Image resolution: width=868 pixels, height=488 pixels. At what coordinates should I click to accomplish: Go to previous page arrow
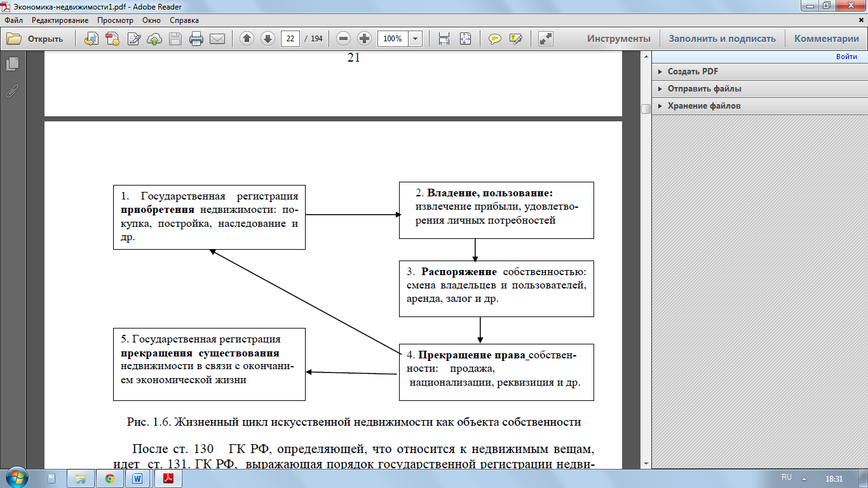coord(247,39)
